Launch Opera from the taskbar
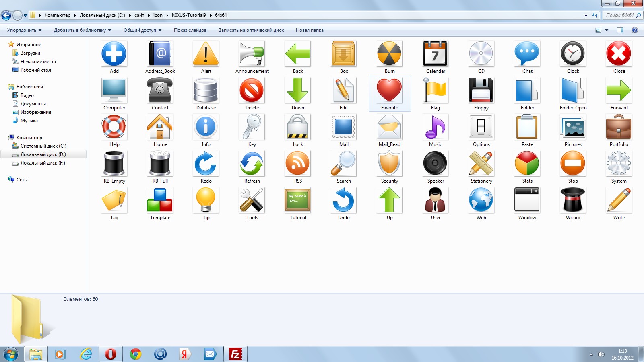Image resolution: width=644 pixels, height=362 pixels. pos(110,354)
